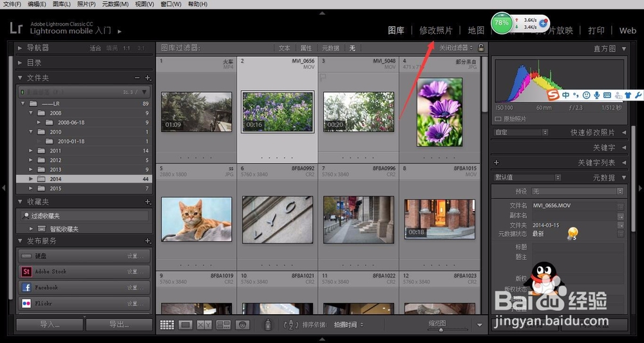Click the thumbnail size slider handle

tap(440, 329)
